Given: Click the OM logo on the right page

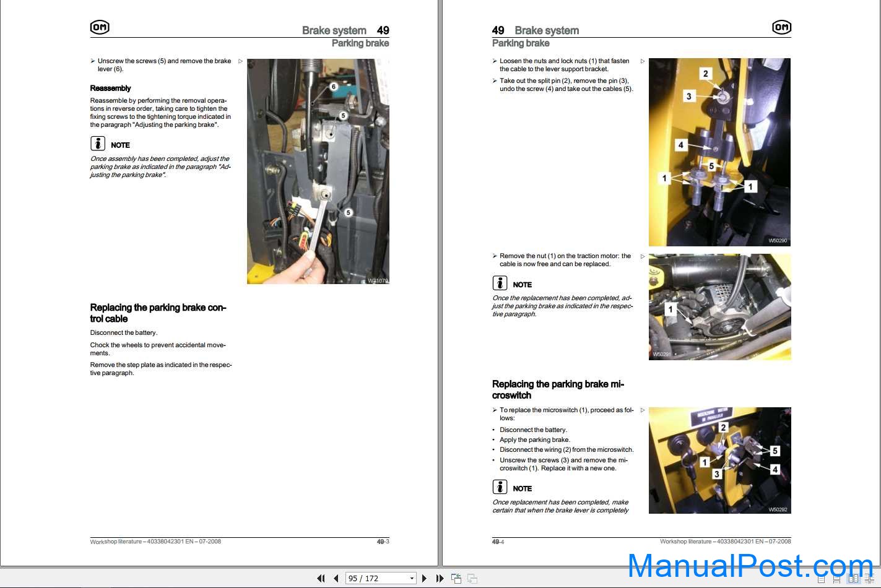Looking at the screenshot, I should pos(781,27).
